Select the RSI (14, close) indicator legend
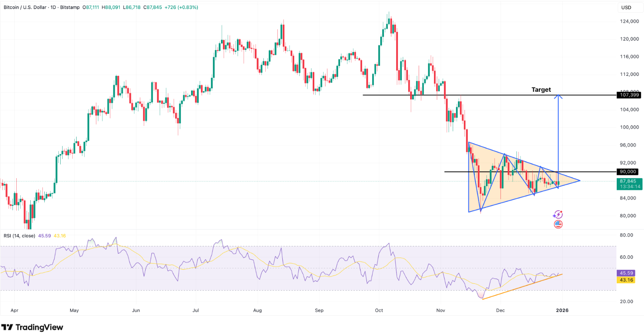 (x=19, y=236)
